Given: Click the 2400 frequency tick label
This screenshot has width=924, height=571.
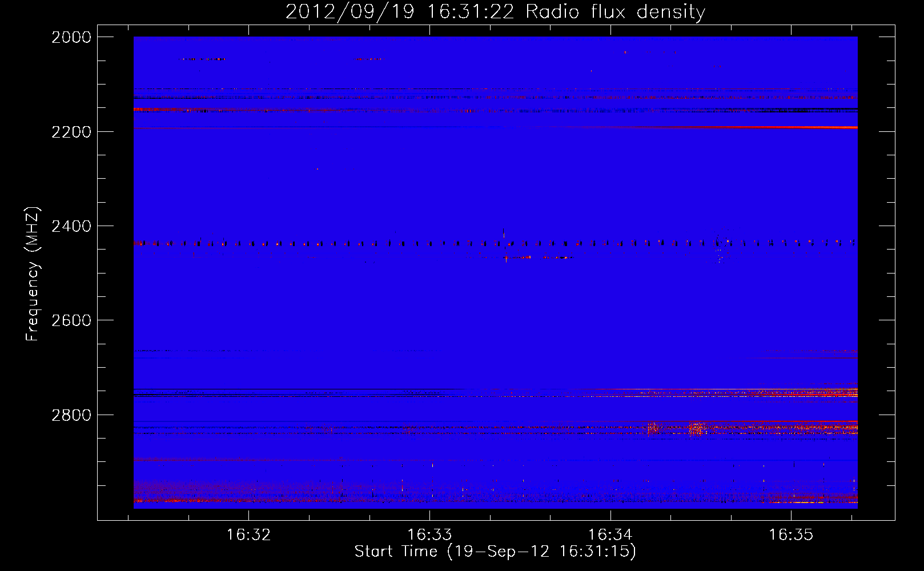Looking at the screenshot, I should (71, 226).
